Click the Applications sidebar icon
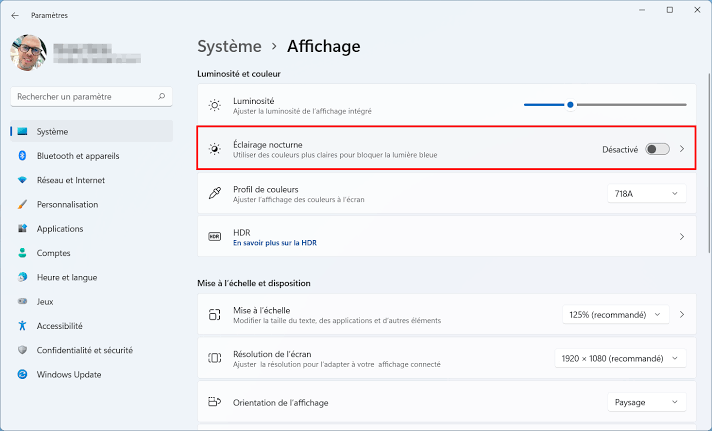This screenshot has height=431, width=712. click(22, 228)
